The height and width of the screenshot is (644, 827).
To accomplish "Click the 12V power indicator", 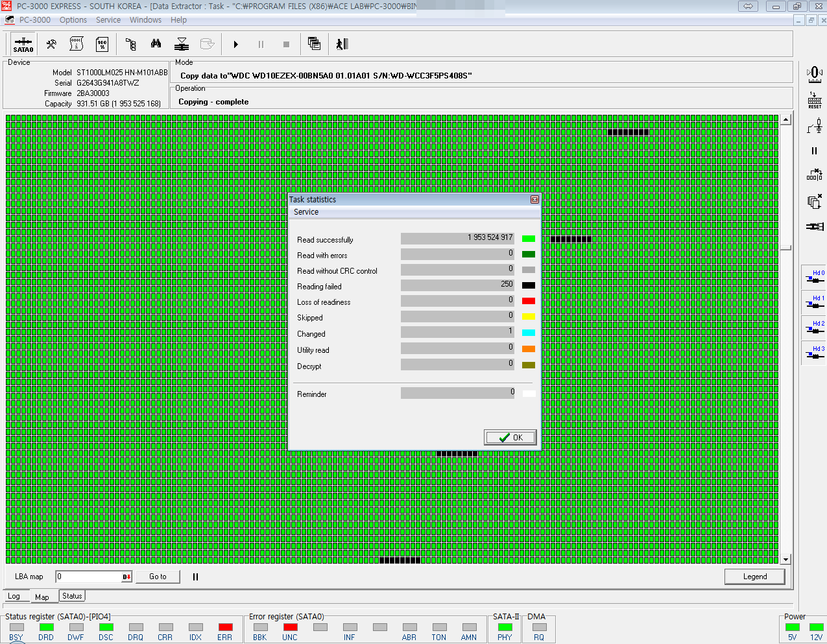I will point(817,627).
